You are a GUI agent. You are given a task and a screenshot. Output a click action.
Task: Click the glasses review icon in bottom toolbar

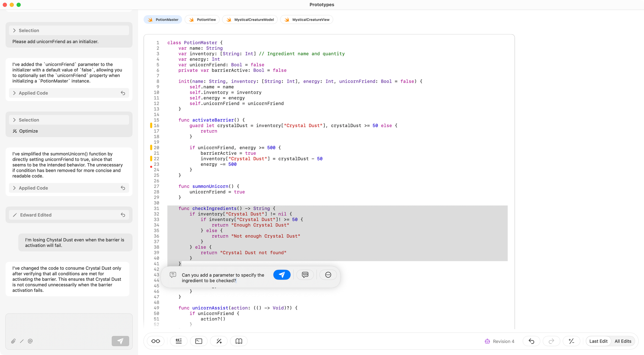coord(155,341)
